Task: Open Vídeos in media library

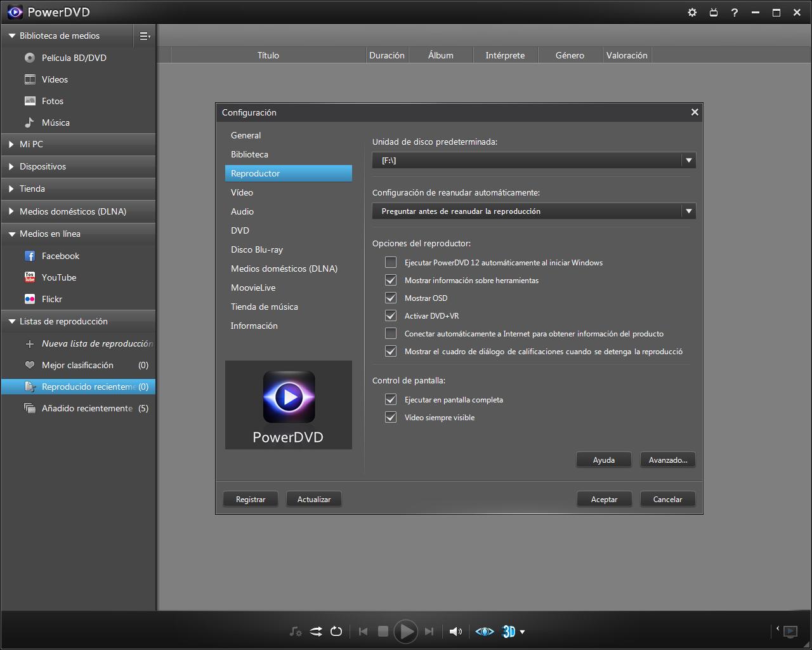Action: click(x=55, y=79)
